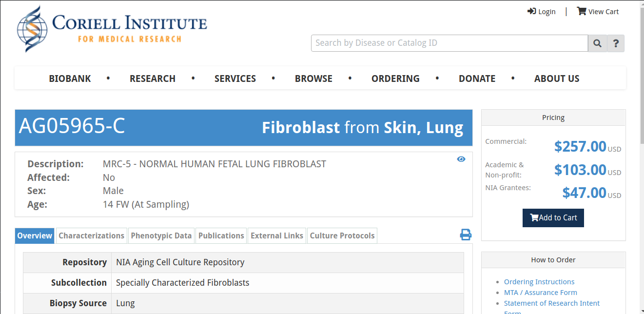Switch to the Culture Protocols tab
Screen dimensions: 644x314
click(x=342, y=235)
